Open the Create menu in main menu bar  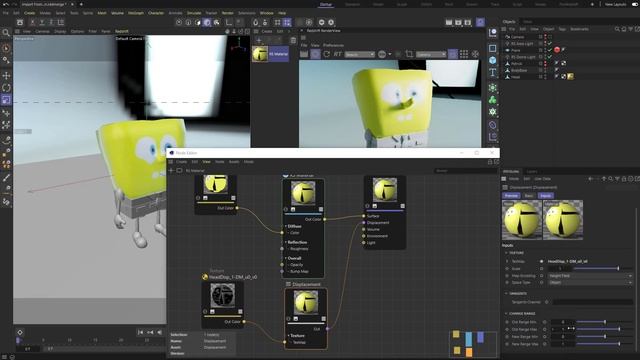pos(29,13)
